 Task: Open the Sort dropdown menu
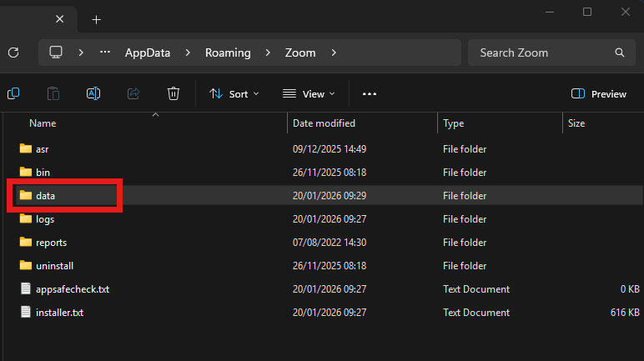(234, 94)
